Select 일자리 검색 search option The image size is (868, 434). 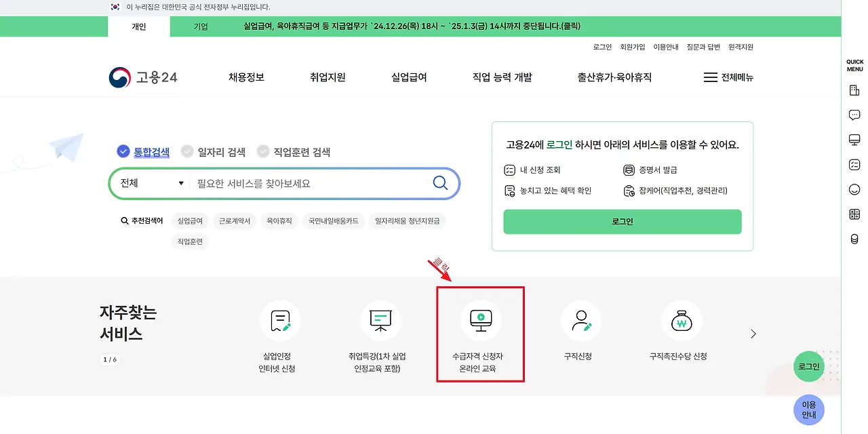click(x=213, y=152)
